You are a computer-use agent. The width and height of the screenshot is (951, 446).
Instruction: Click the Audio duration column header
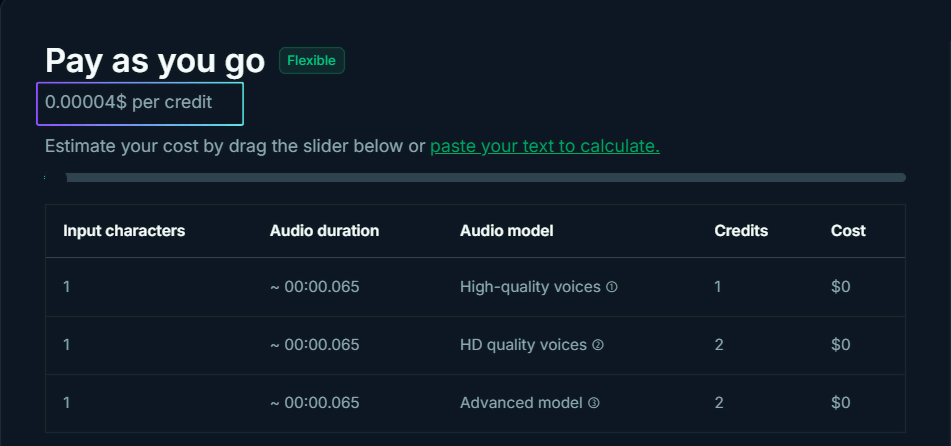(x=324, y=231)
